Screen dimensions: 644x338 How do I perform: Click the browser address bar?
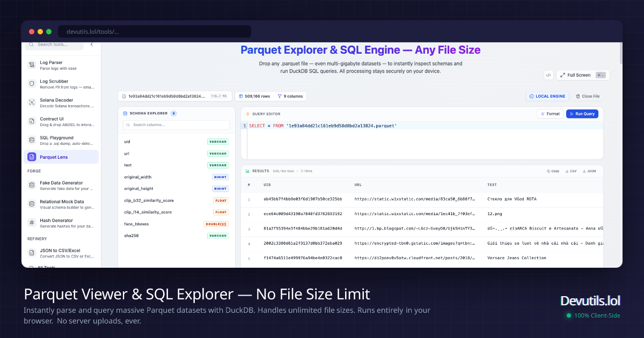pyautogui.click(x=155, y=32)
